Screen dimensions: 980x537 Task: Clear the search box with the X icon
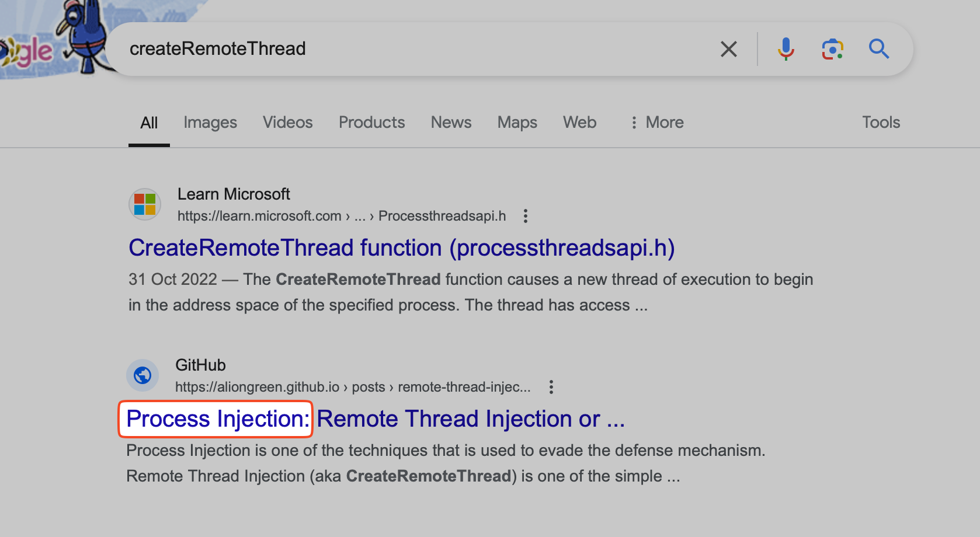point(728,49)
